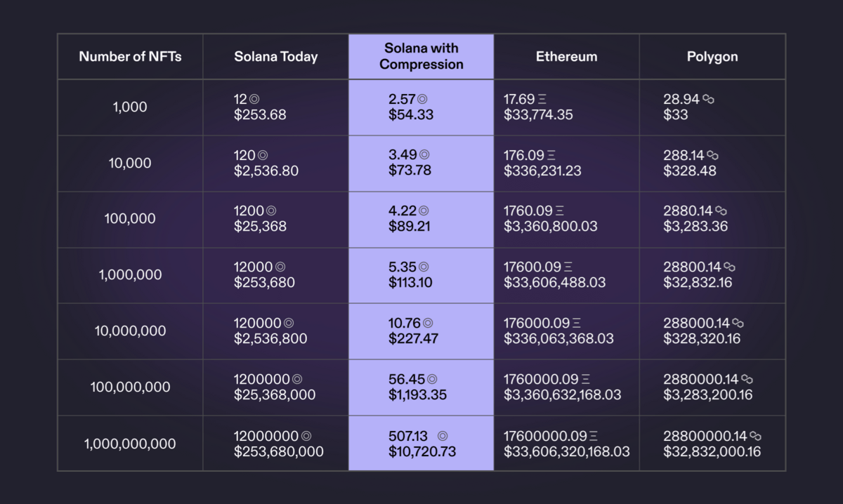The width and height of the screenshot is (843, 504).
Task: Select the "Number of NFTs" header cell
Action: coord(130,56)
